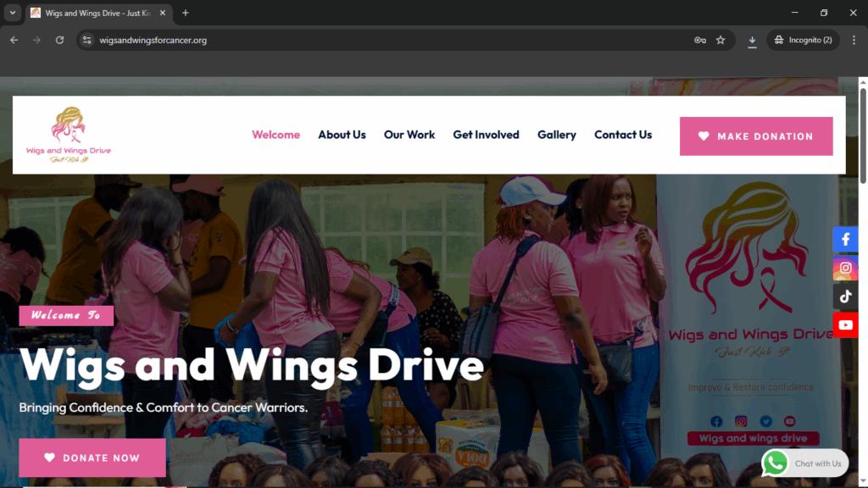
Task: Open the Facebook social sidebar icon
Action: click(845, 240)
